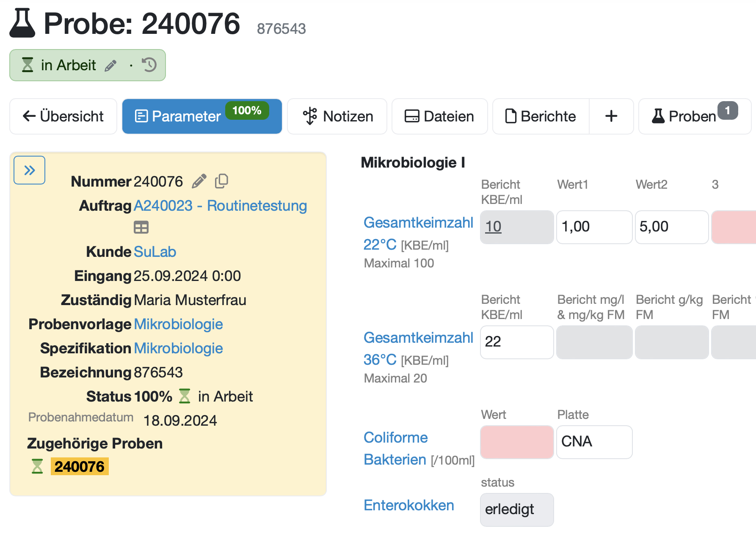The height and width of the screenshot is (534, 756).
Task: Copy sample number with the copy icon
Action: [x=221, y=181]
